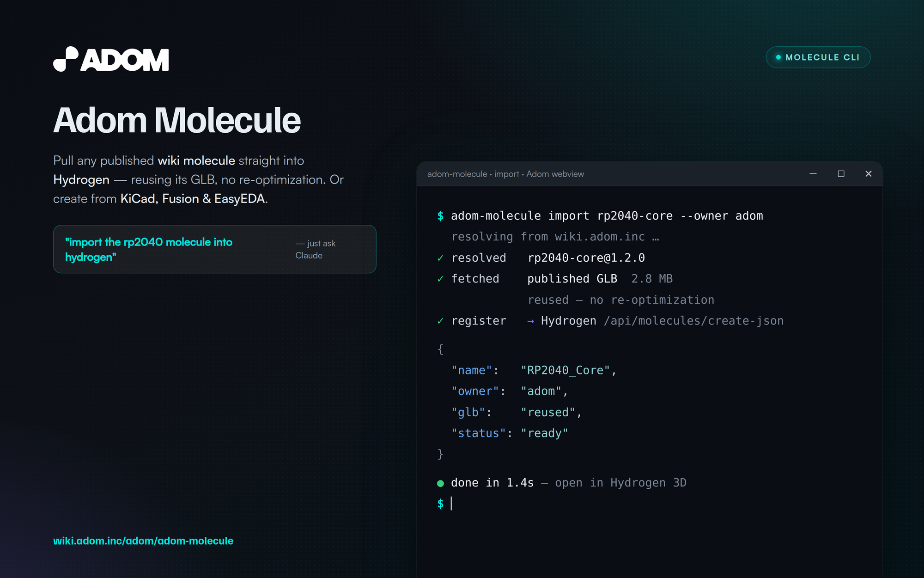
Task: Click the checkmark next to resolved
Action: click(440, 258)
